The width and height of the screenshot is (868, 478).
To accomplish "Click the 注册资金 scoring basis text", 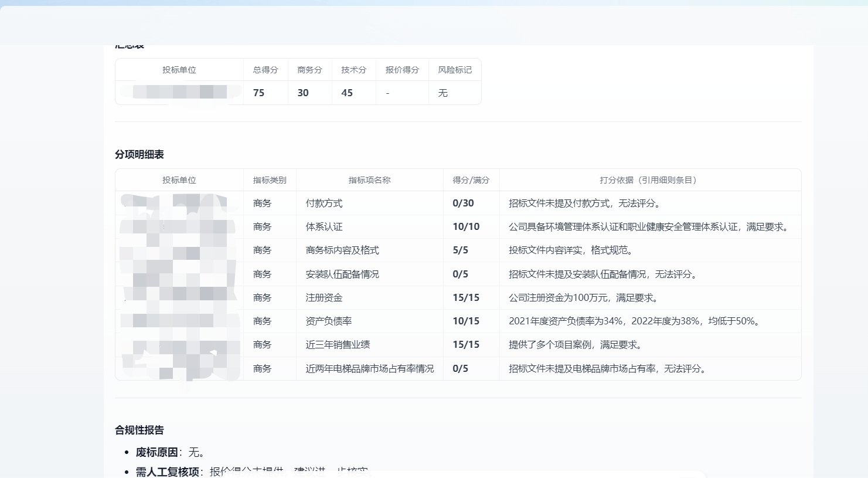I will (x=584, y=298).
